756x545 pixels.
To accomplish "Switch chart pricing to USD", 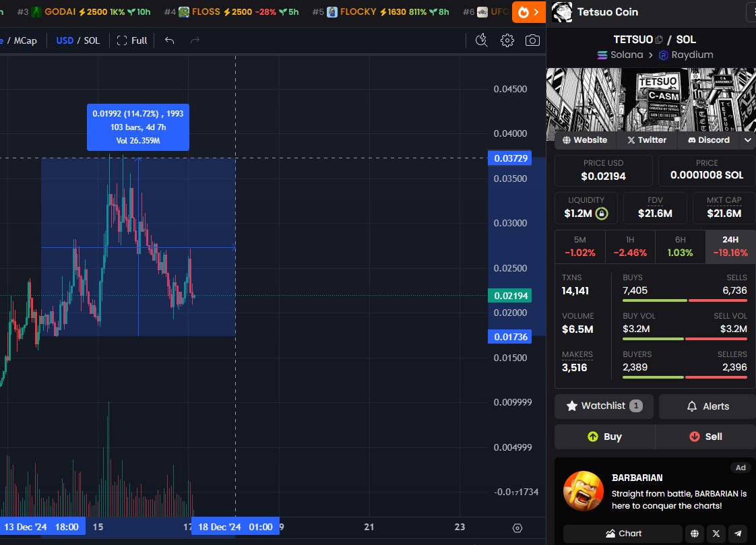I will [65, 40].
